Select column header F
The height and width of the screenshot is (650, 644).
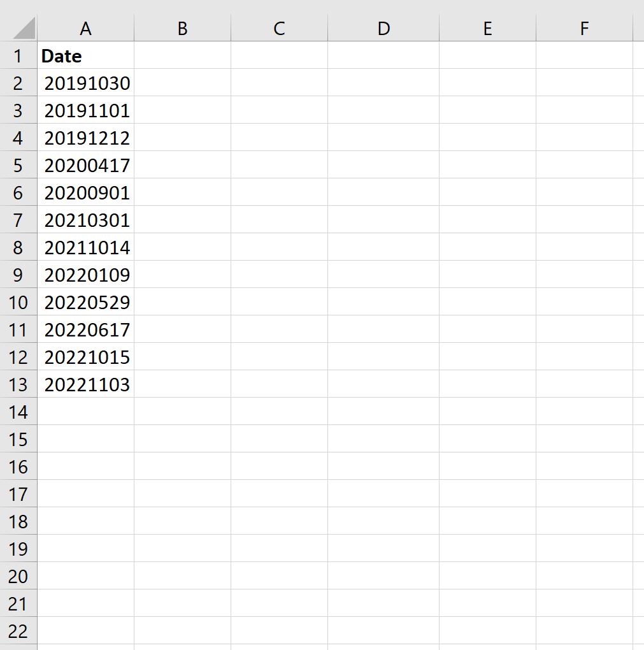click(584, 28)
